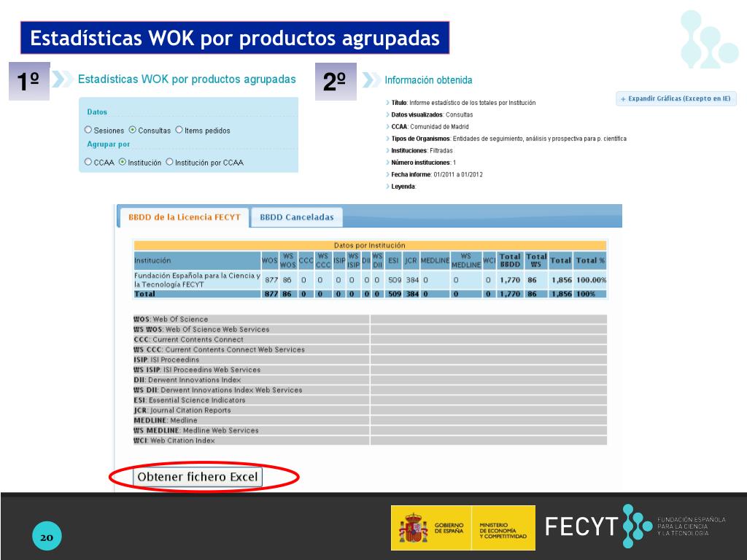Select the Sesiones radio button
The image size is (747, 560).
88,130
